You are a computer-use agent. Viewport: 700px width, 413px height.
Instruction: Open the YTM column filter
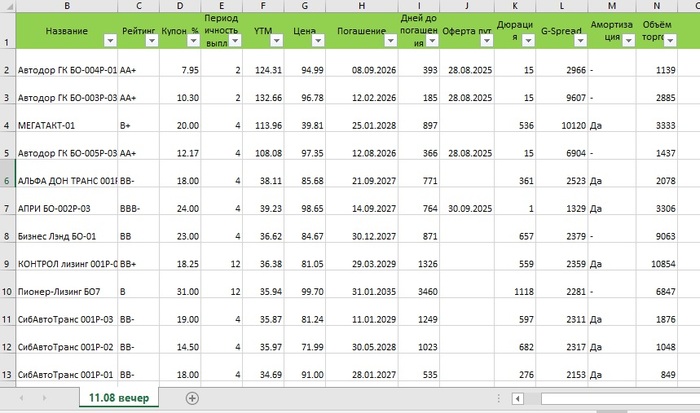(277, 41)
